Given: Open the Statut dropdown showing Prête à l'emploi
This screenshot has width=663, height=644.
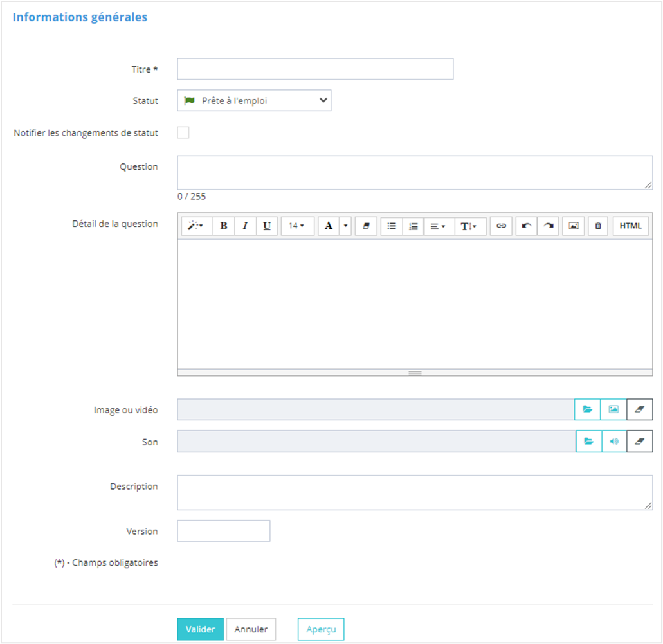Looking at the screenshot, I should pyautogui.click(x=254, y=101).
